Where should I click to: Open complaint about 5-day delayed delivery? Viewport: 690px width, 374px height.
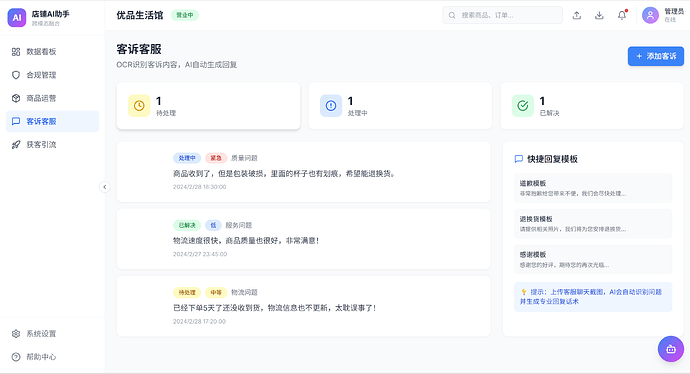point(304,306)
